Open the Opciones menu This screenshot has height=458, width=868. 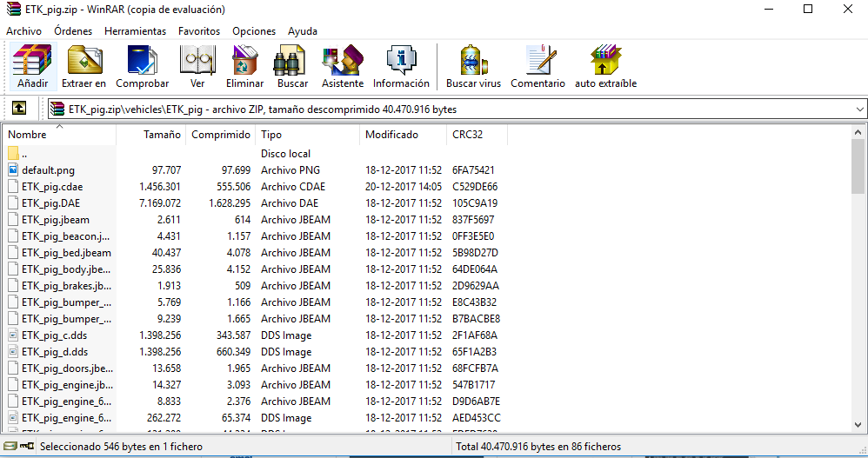[254, 31]
